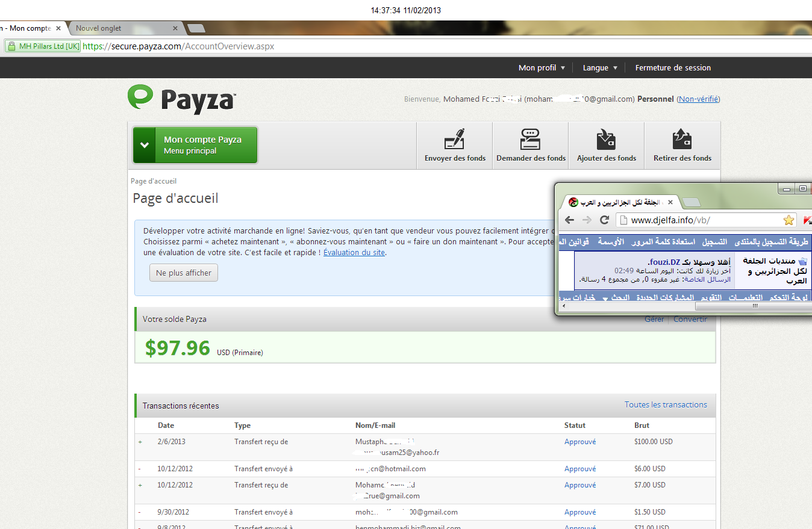Click Approuvé status for $7.00 transaction
This screenshot has width=812, height=529.
click(x=580, y=485)
